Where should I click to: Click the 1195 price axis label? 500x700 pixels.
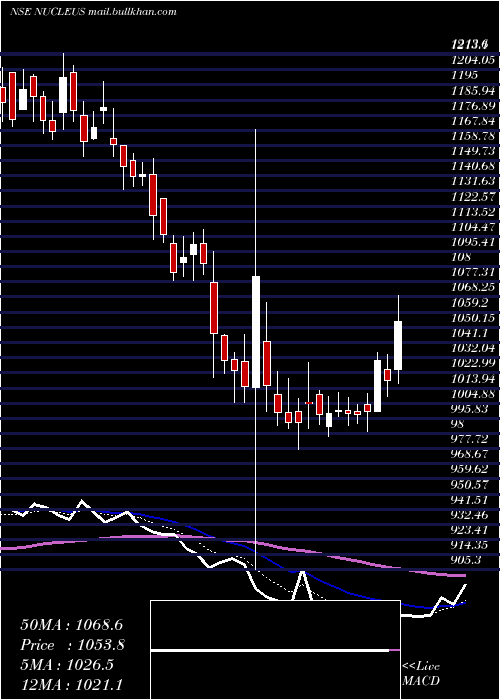pyautogui.click(x=464, y=75)
